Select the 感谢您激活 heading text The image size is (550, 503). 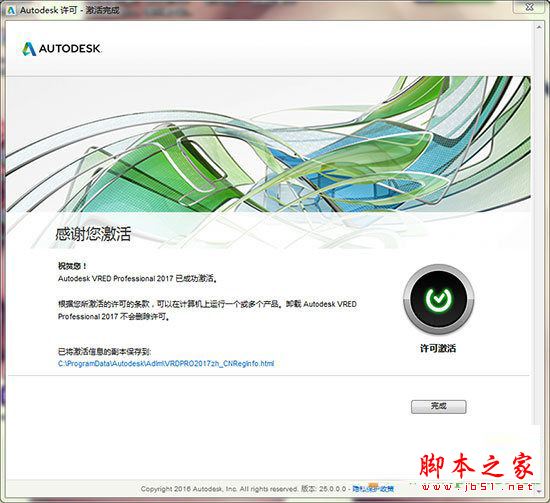[x=93, y=234]
